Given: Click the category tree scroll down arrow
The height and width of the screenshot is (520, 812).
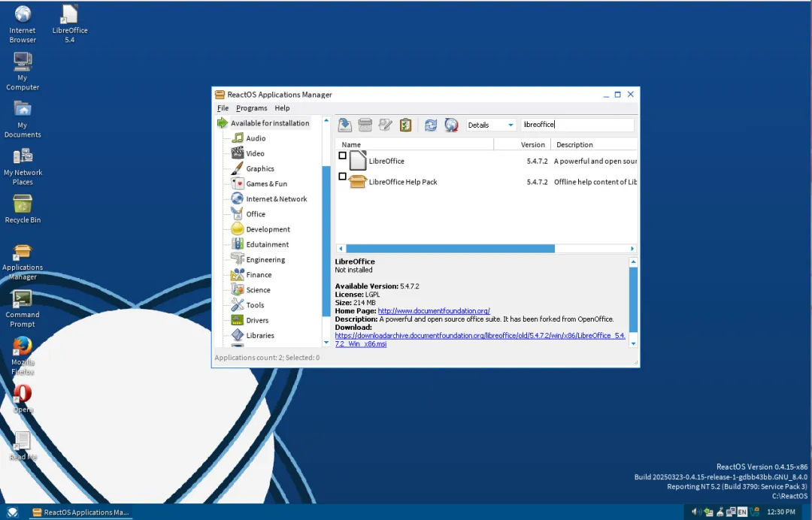Looking at the screenshot, I should click(x=326, y=343).
